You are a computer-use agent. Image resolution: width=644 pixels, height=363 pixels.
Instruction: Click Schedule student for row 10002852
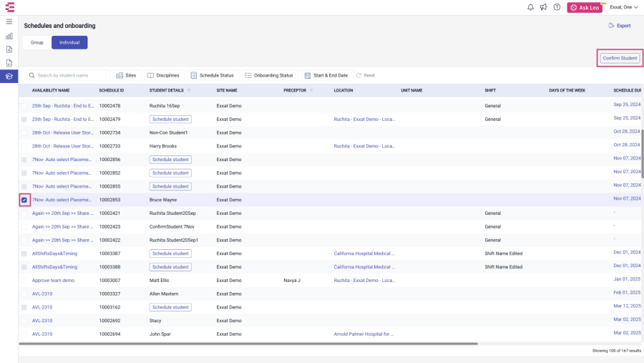coord(170,173)
